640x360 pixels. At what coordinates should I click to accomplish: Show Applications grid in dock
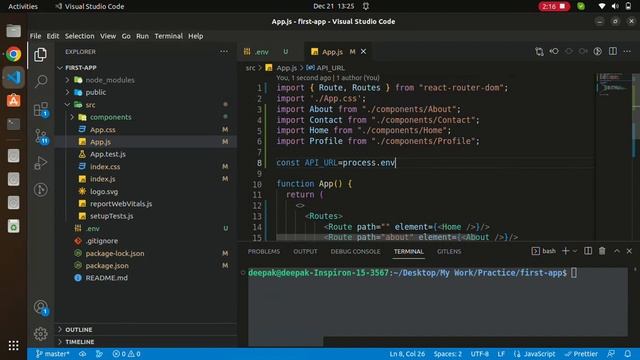coord(13,345)
